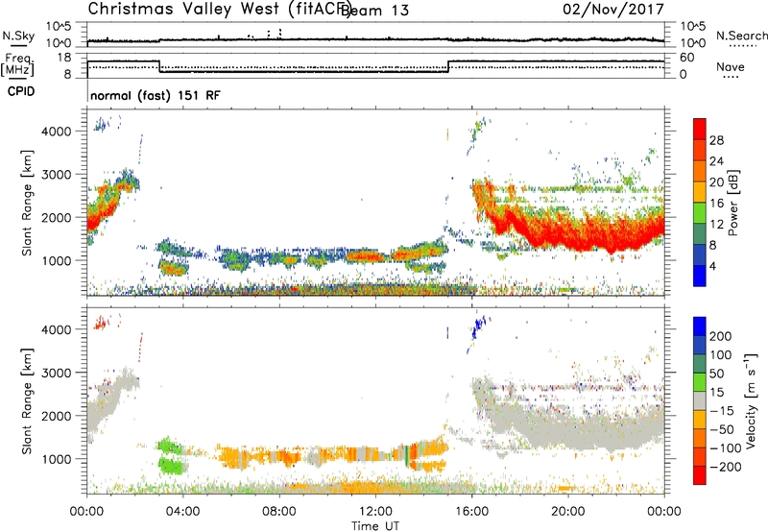Click the 'Time UT' axis title
The image size is (768, 532).
[x=375, y=526]
